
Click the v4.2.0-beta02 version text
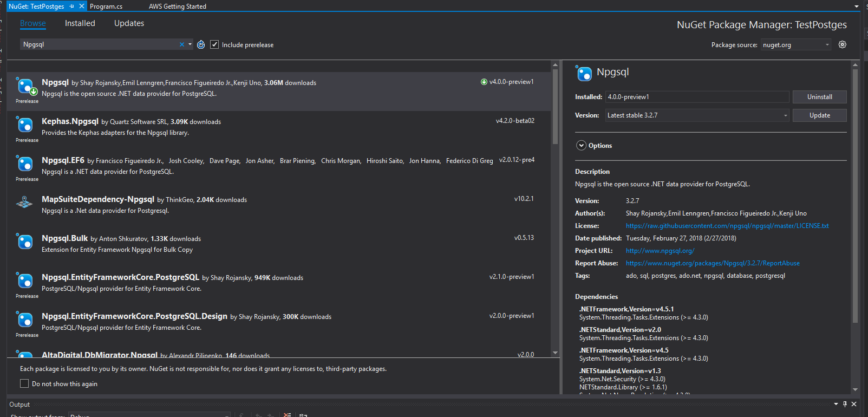click(x=515, y=121)
